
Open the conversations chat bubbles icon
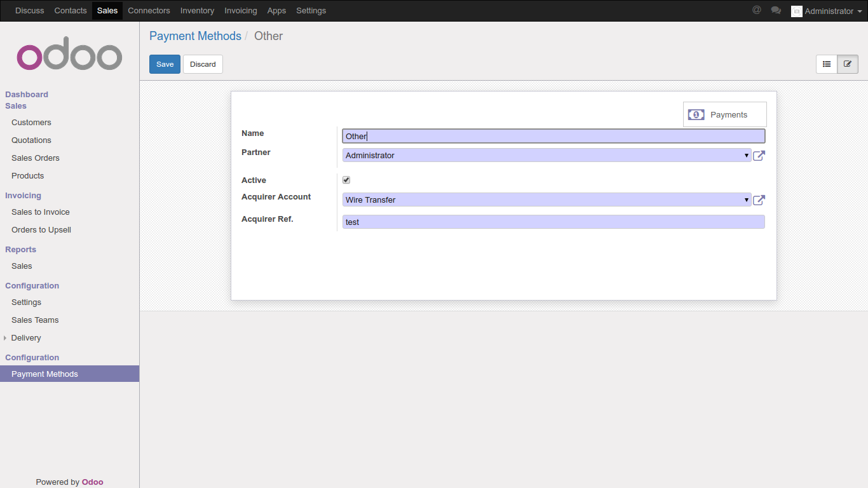coord(776,10)
